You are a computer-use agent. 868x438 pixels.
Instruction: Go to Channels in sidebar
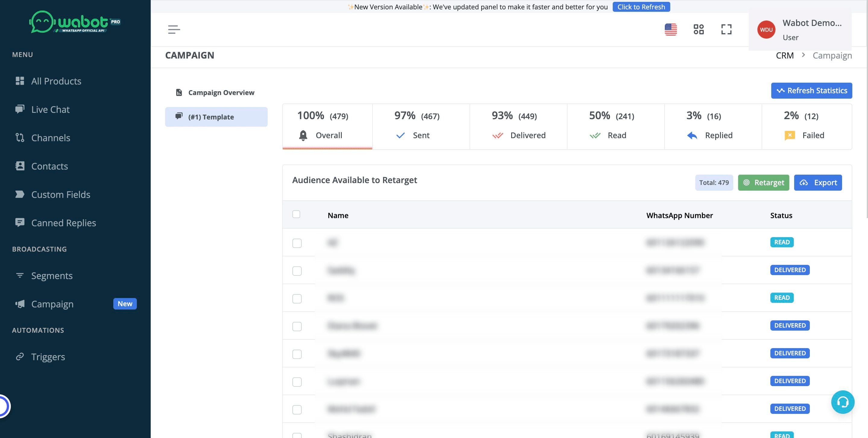tap(51, 138)
